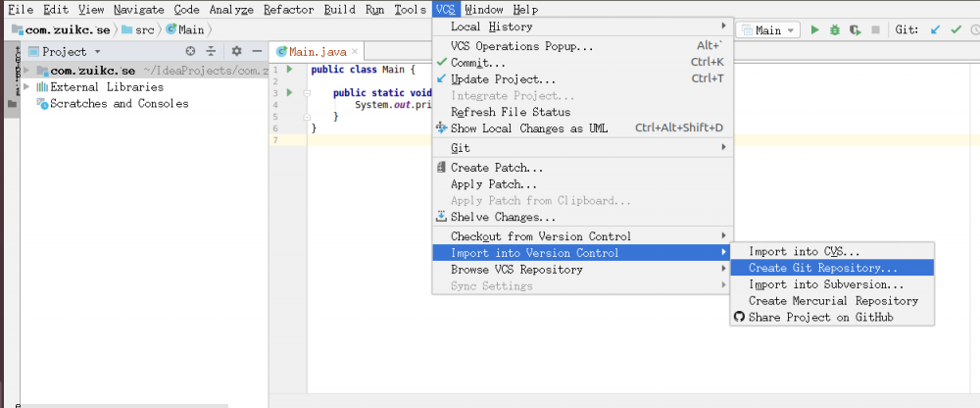Viewport: 980px width, 408px height.
Task: Choose Import into CVS... option
Action: (832, 251)
